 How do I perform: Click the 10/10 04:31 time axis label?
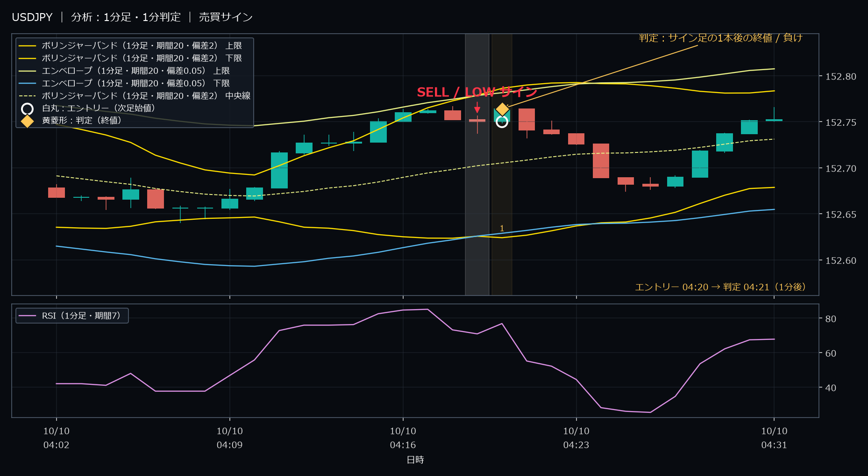click(774, 438)
